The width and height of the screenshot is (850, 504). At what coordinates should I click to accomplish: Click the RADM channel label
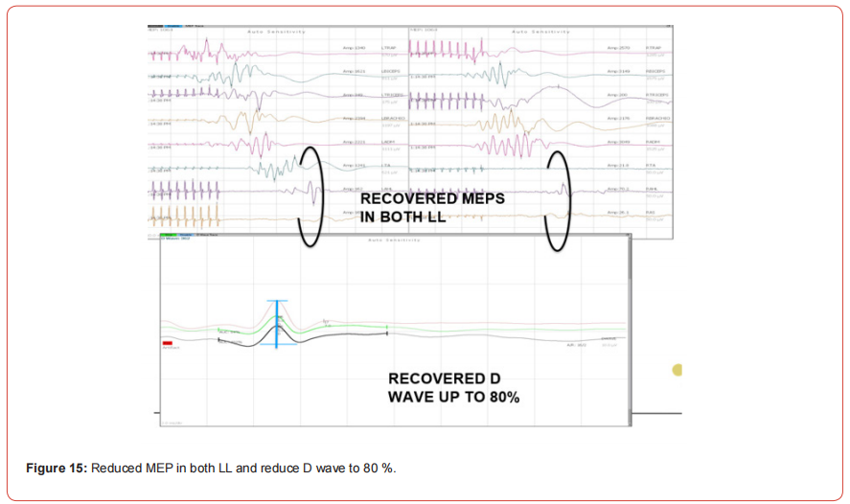(653, 142)
